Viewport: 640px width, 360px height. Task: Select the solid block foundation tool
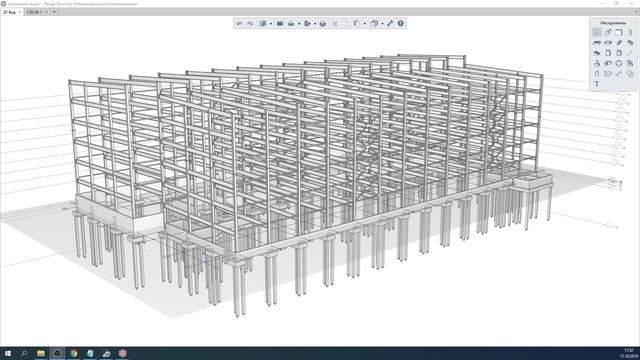(597, 53)
